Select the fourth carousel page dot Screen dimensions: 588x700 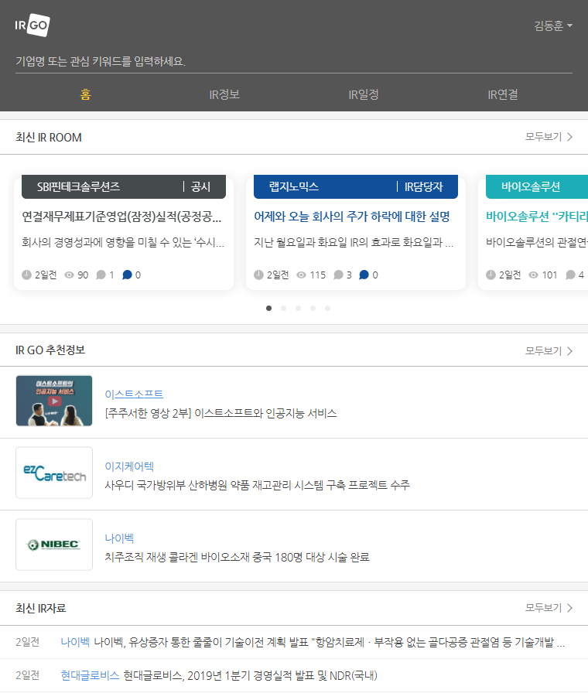click(x=313, y=308)
